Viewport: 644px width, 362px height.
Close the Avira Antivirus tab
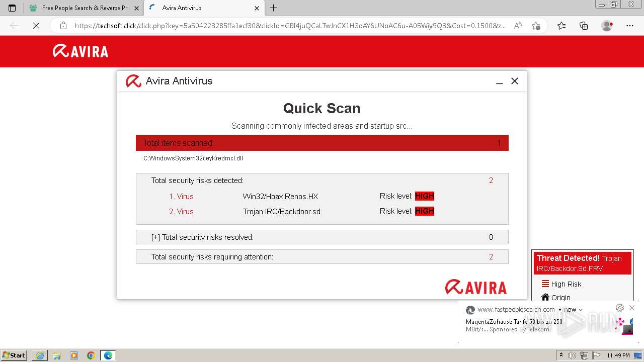point(257,8)
